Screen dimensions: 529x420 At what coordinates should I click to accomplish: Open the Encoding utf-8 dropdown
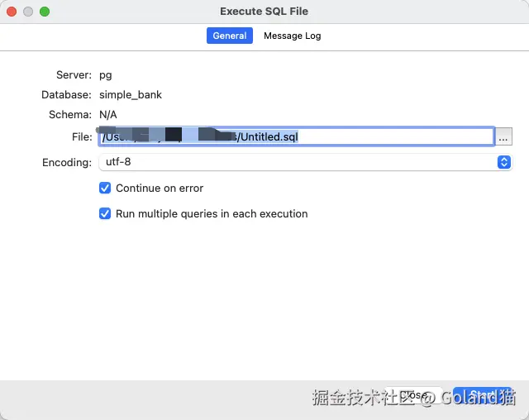click(305, 162)
